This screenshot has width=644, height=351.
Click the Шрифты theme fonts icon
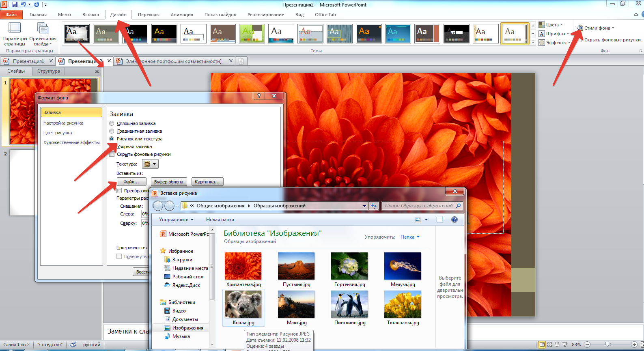click(542, 34)
